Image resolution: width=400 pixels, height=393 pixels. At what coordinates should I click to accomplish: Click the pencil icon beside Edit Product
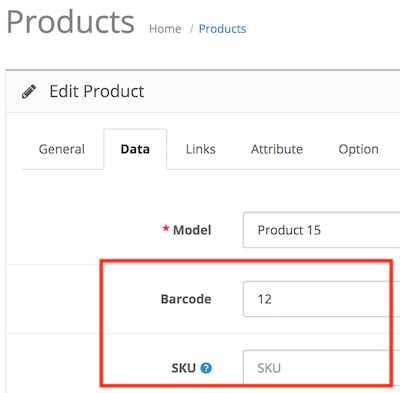pyautogui.click(x=29, y=92)
